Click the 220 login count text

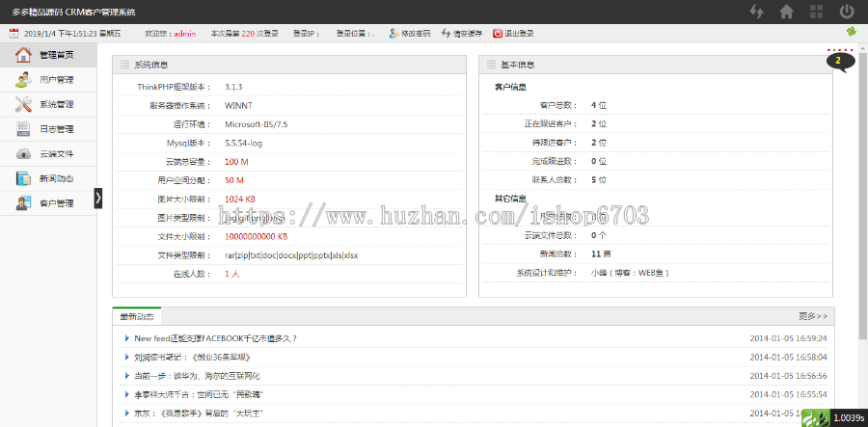click(248, 33)
